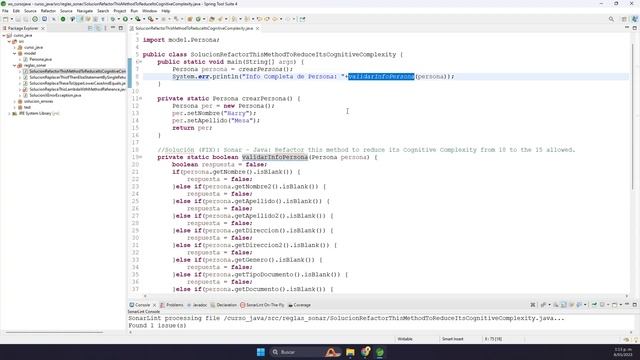Select SolucionReplaceTheseToUpperLowerCaseAndEquals file
Image resolution: width=640 pixels, height=360 pixels.
coord(77,83)
